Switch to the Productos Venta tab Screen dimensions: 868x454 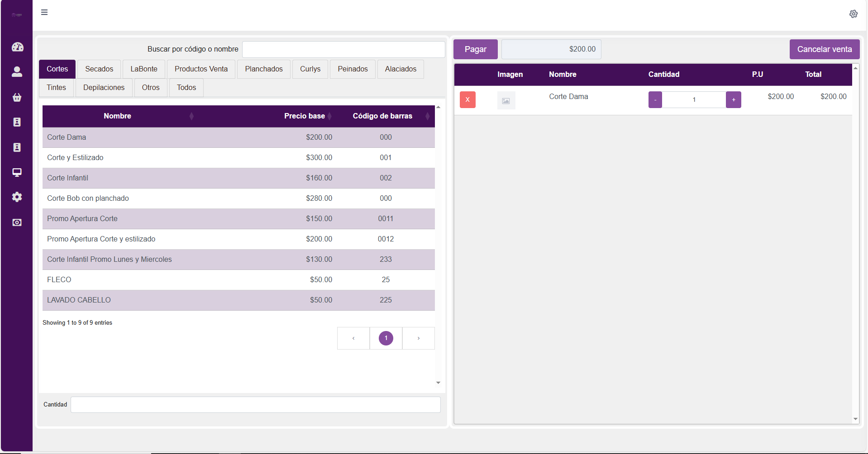201,69
